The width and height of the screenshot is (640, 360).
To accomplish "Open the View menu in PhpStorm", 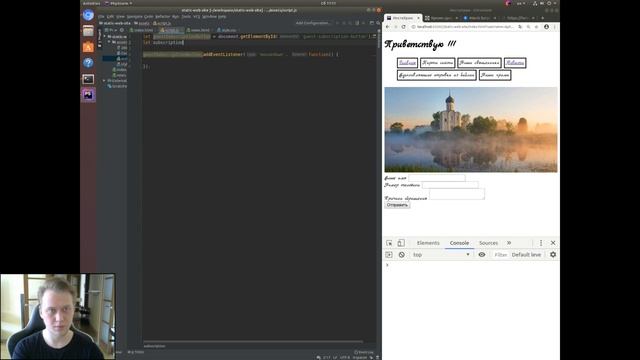I will tap(120, 17).
